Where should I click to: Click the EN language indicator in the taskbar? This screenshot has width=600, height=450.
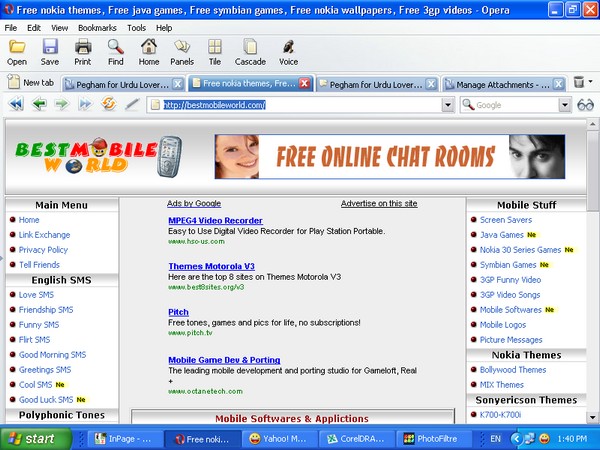(496, 439)
